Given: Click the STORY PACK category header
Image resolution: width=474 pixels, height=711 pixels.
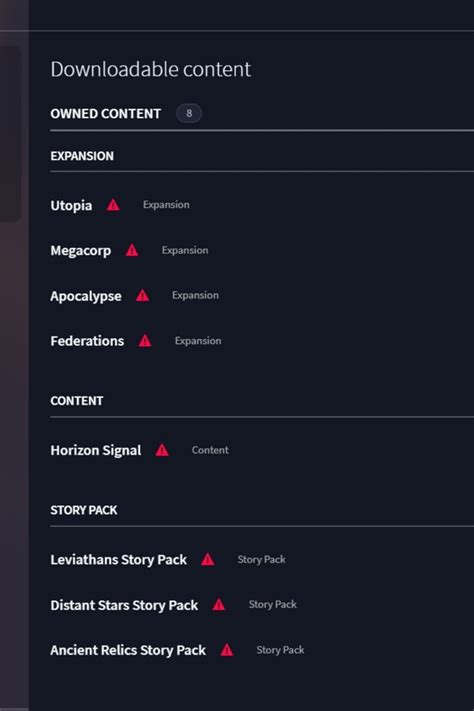Looking at the screenshot, I should point(84,510).
